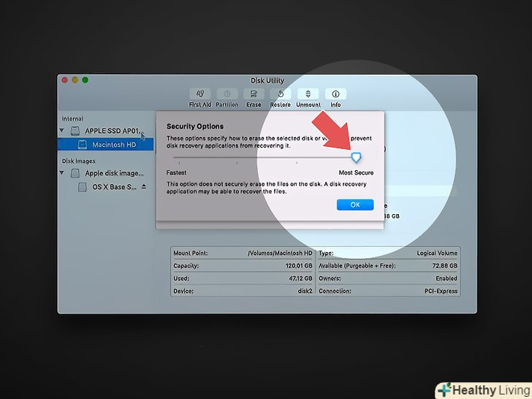Image resolution: width=532 pixels, height=399 pixels.
Task: Click the Partition toolbar icon
Action: click(x=227, y=94)
